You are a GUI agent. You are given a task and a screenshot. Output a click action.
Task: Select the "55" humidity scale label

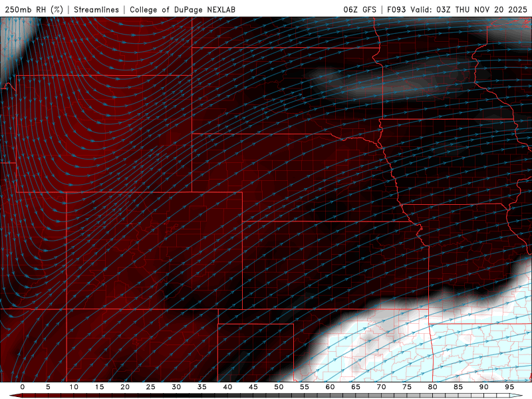pyautogui.click(x=305, y=387)
